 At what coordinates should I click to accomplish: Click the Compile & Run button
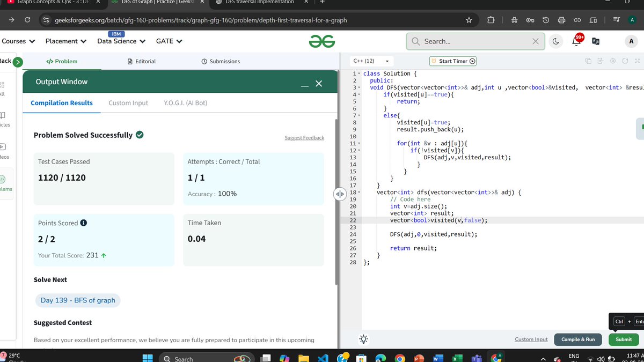578,339
